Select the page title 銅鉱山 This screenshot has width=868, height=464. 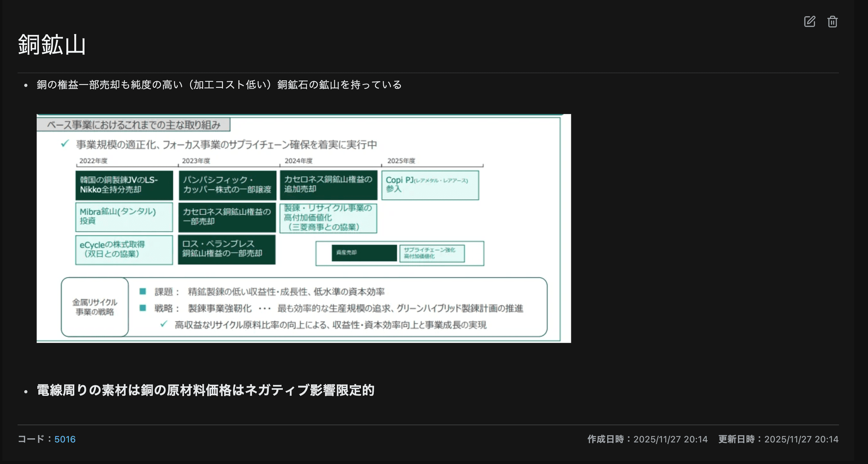click(x=52, y=47)
